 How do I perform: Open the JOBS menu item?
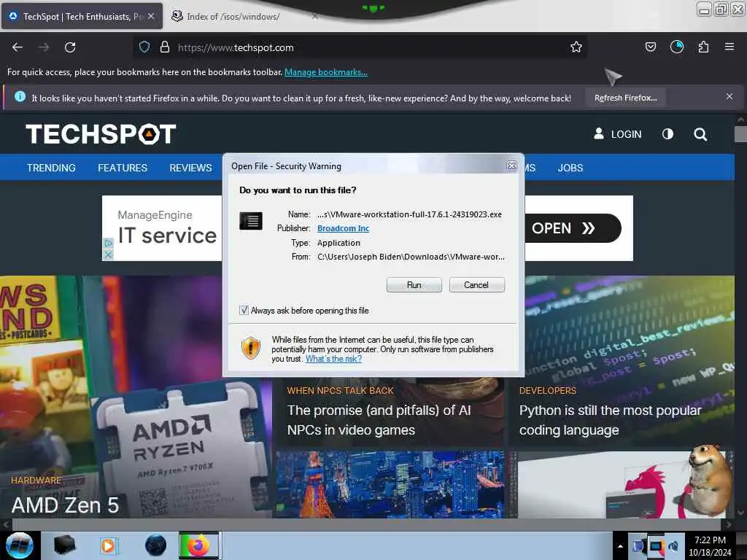[570, 168]
